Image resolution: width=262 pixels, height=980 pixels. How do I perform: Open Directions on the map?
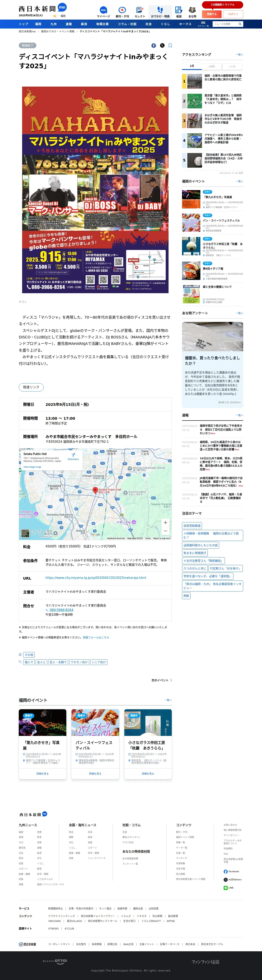pos(73,457)
